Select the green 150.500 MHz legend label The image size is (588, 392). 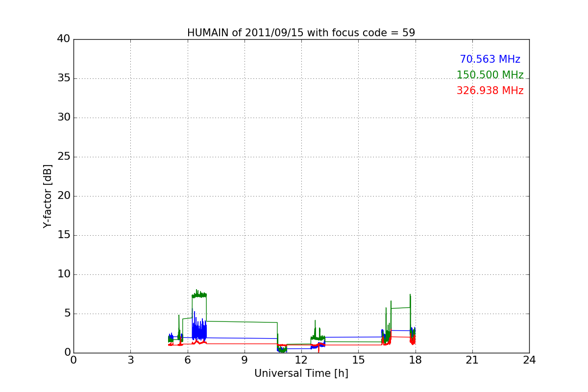pyautogui.click(x=490, y=75)
